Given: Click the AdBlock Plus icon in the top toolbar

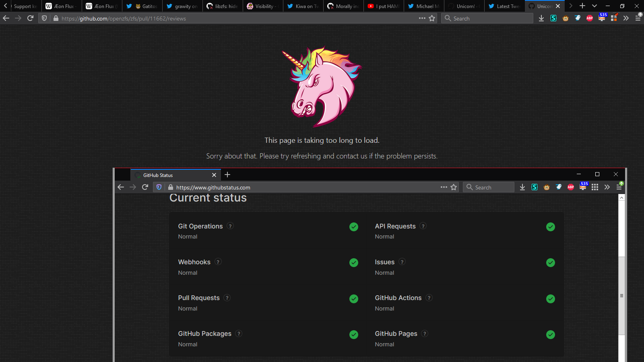Looking at the screenshot, I should tap(590, 18).
